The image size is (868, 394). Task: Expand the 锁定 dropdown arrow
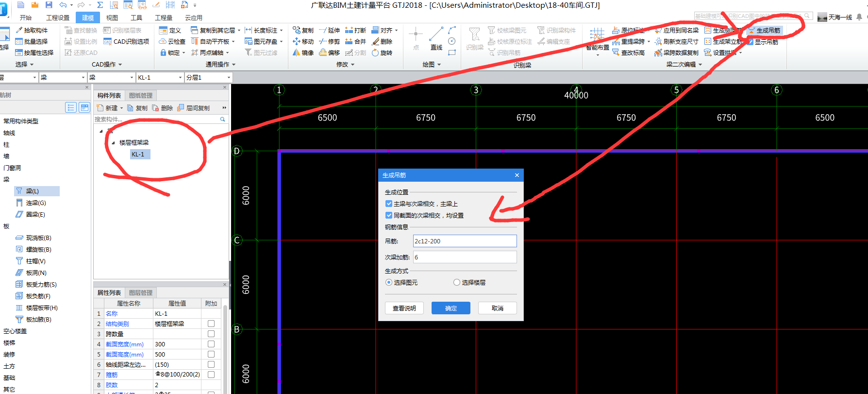point(184,52)
